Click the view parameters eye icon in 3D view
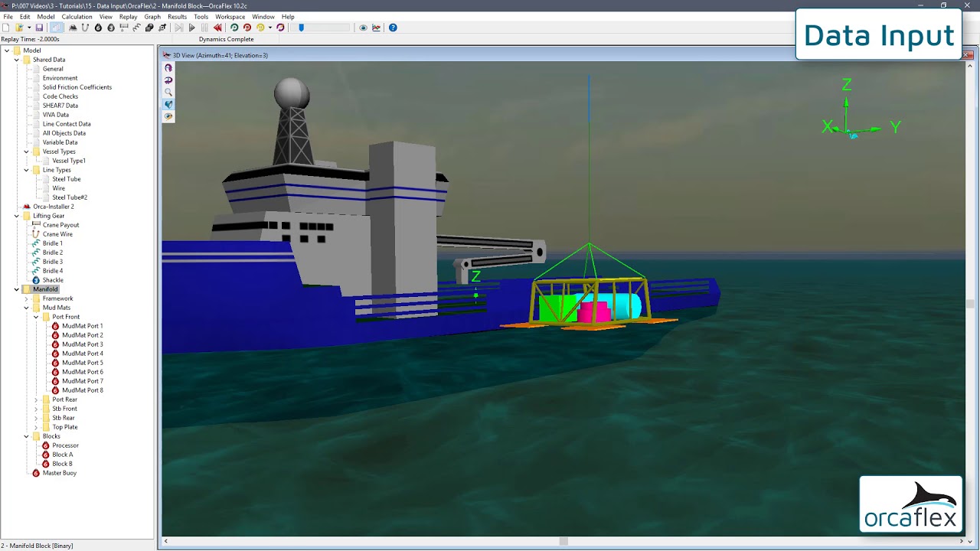Image resolution: width=980 pixels, height=551 pixels. click(168, 116)
